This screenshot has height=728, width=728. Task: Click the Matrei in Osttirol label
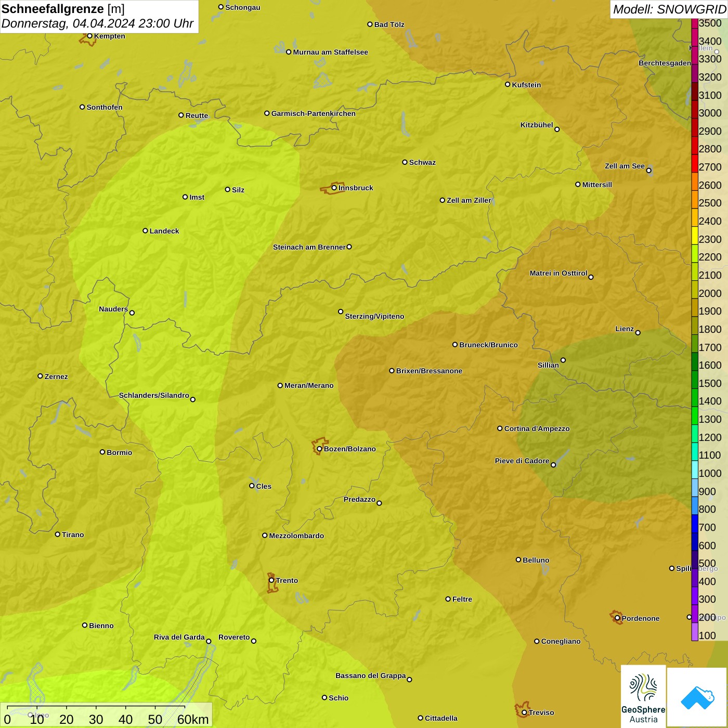tap(558, 273)
